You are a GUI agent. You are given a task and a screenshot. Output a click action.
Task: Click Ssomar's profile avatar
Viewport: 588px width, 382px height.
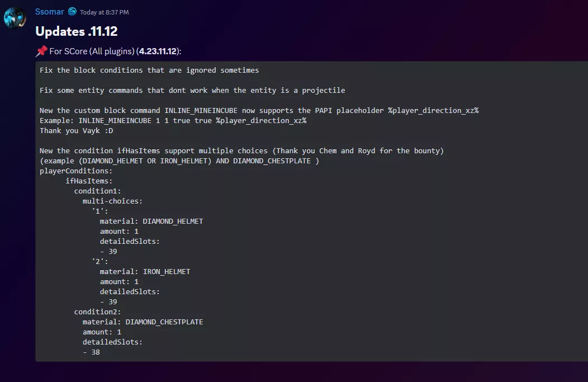click(x=15, y=17)
